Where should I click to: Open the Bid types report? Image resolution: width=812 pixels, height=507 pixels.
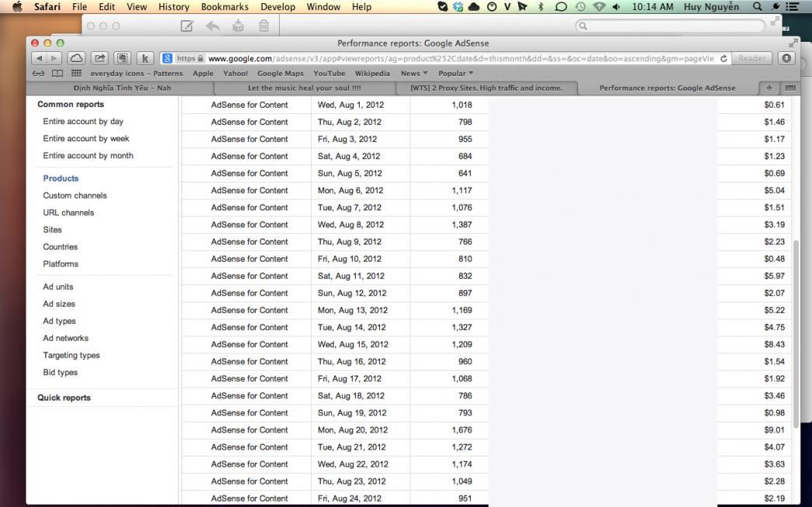(x=60, y=372)
